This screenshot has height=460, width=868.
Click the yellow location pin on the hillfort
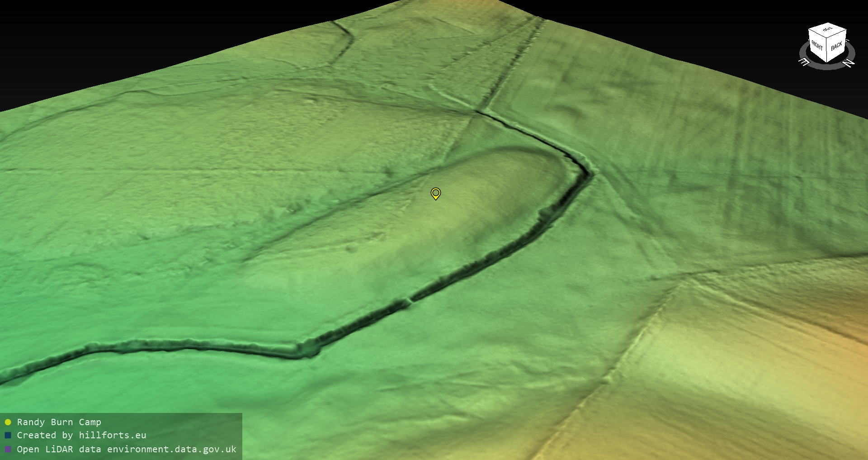point(435,193)
